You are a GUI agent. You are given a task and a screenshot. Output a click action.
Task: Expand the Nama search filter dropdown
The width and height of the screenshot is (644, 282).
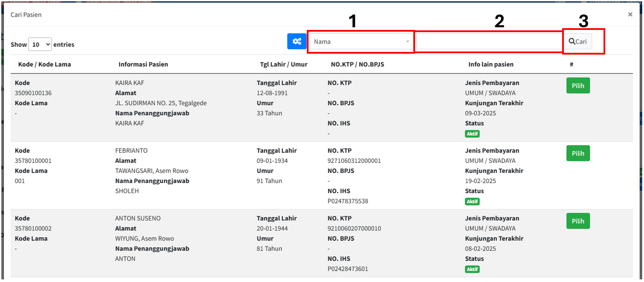coord(361,42)
